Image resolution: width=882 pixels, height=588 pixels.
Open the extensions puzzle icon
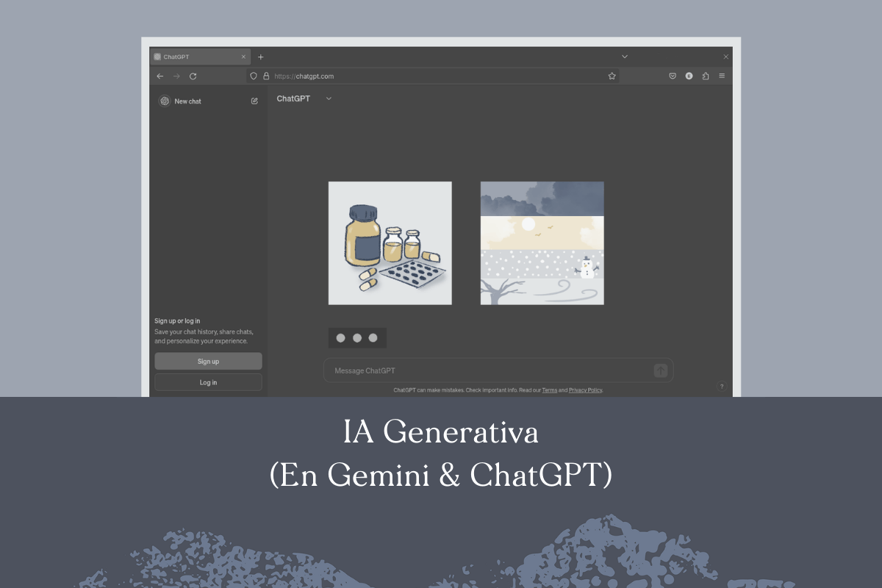click(706, 76)
